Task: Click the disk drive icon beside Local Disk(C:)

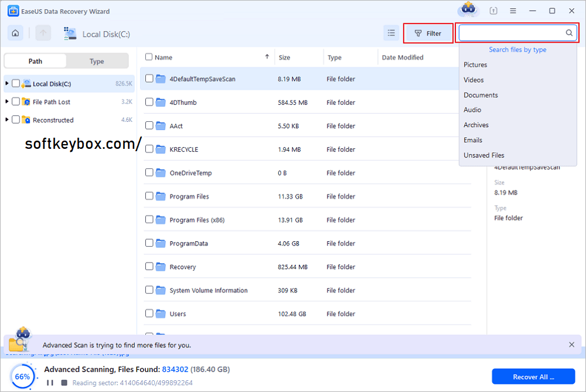Action: tap(70, 33)
